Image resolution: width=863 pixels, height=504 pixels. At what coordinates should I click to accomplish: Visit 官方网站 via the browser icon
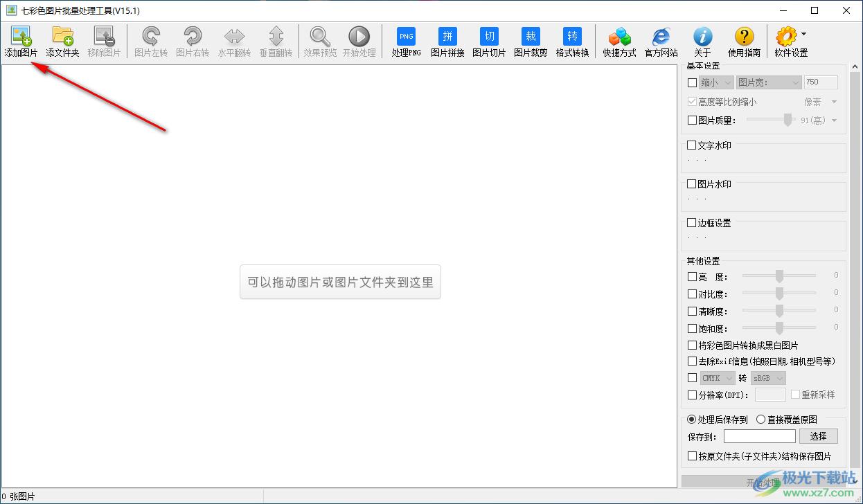661,37
